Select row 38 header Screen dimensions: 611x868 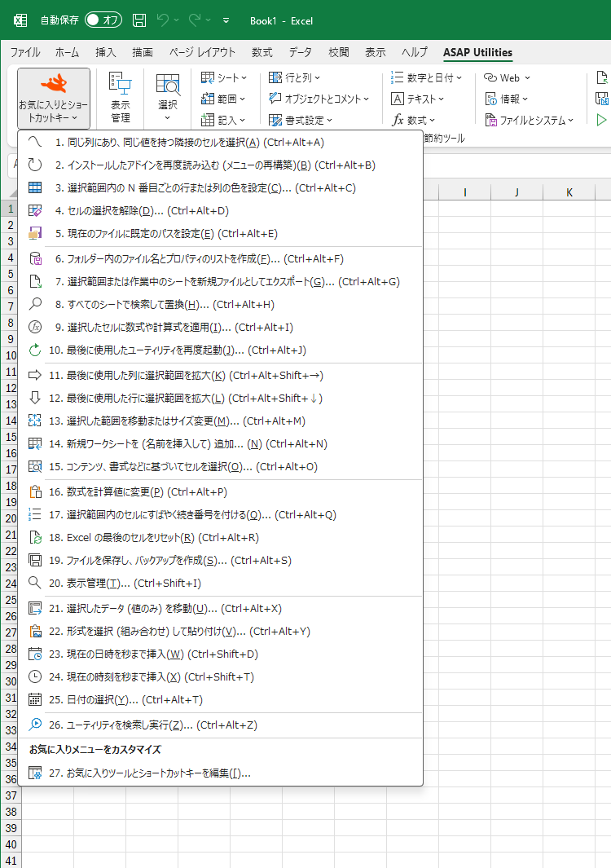[11, 812]
